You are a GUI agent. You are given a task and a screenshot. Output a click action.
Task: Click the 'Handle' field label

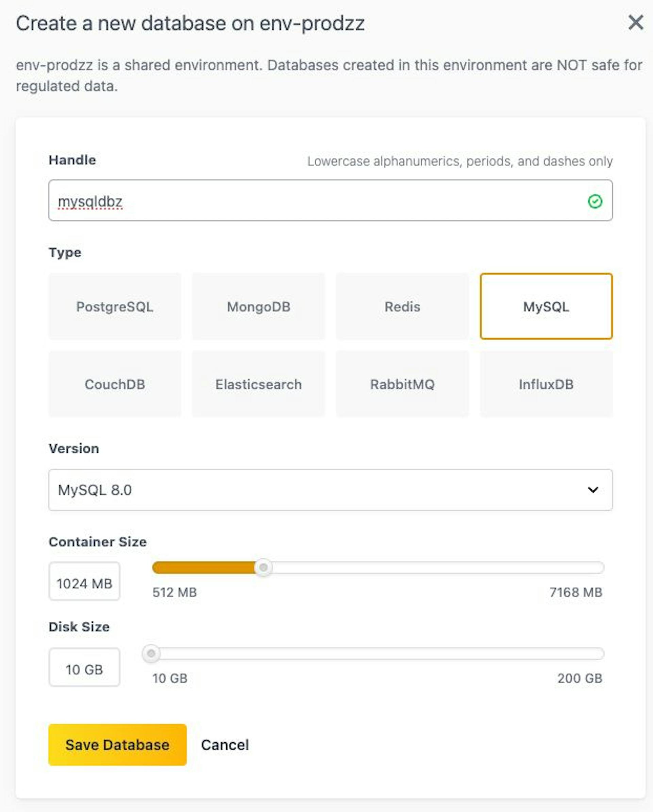tap(72, 160)
